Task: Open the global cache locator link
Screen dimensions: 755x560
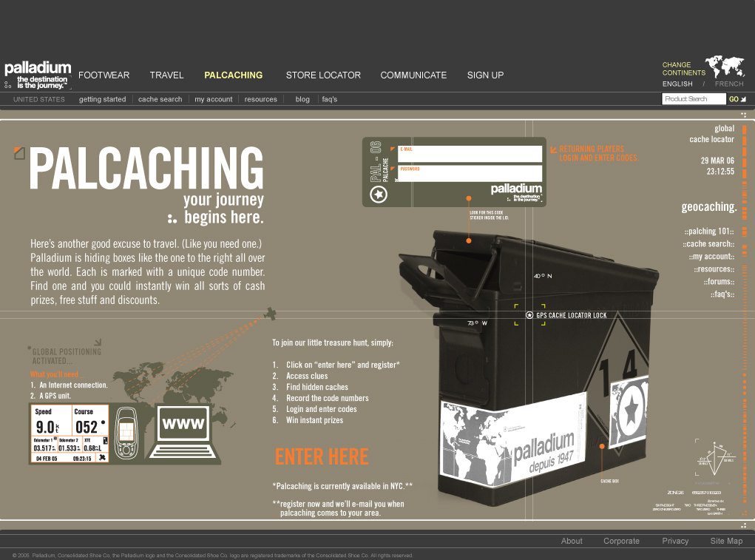Action: click(x=711, y=134)
